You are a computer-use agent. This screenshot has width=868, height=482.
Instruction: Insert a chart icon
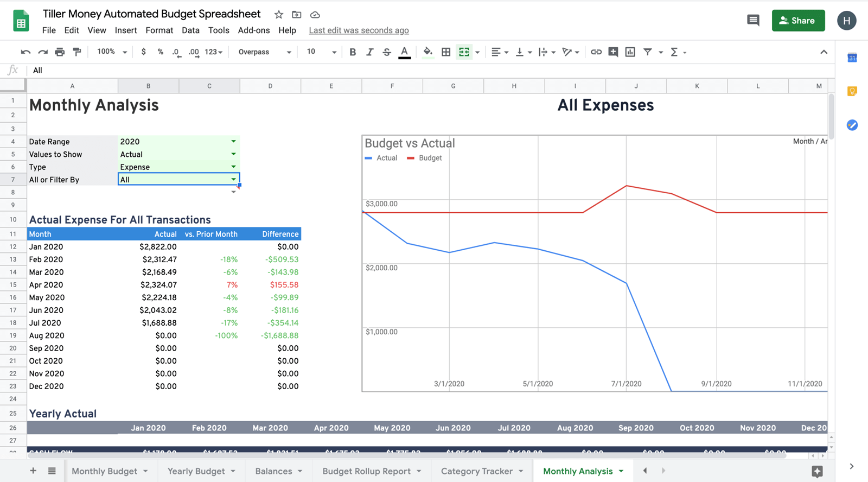click(630, 52)
